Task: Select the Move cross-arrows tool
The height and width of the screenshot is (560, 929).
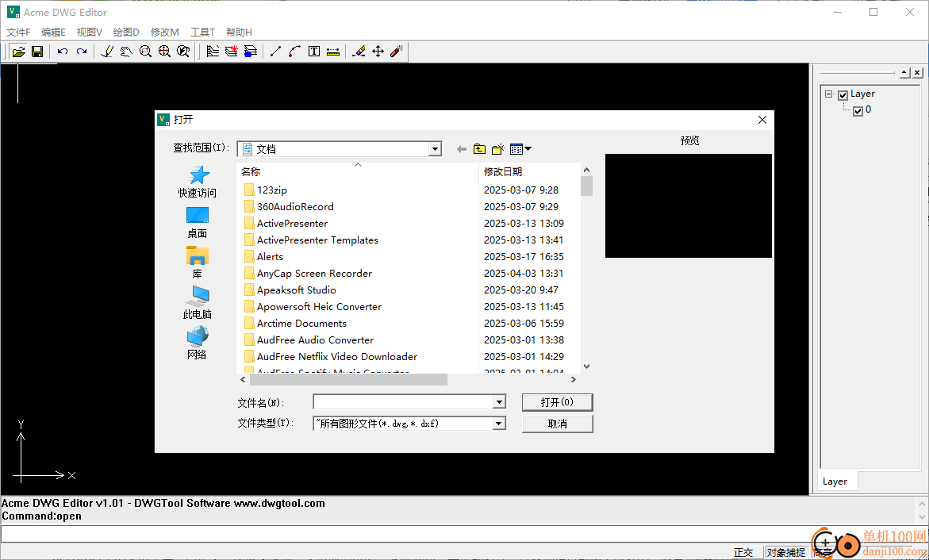Action: [378, 52]
